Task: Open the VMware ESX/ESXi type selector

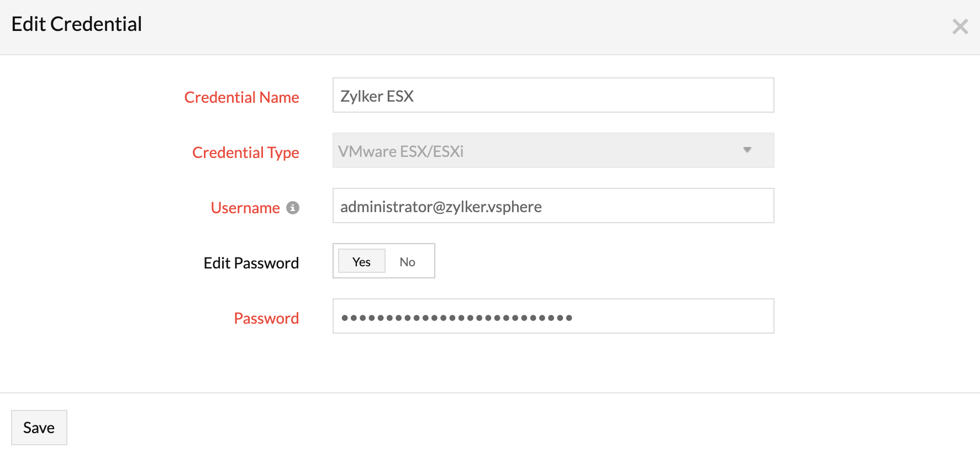Action: click(x=552, y=150)
